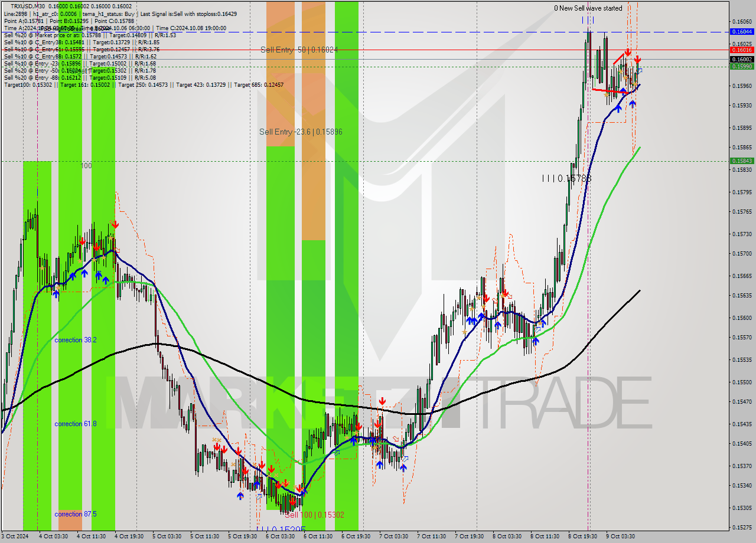Click the 'I I I 0.15788' wave label
This screenshot has width=756, height=543.
pyautogui.click(x=566, y=178)
